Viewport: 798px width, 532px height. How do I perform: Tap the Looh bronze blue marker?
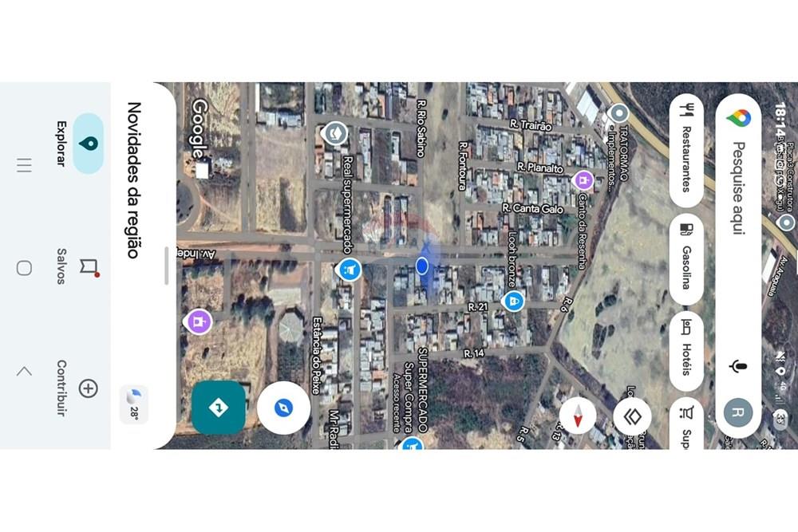[514, 301]
